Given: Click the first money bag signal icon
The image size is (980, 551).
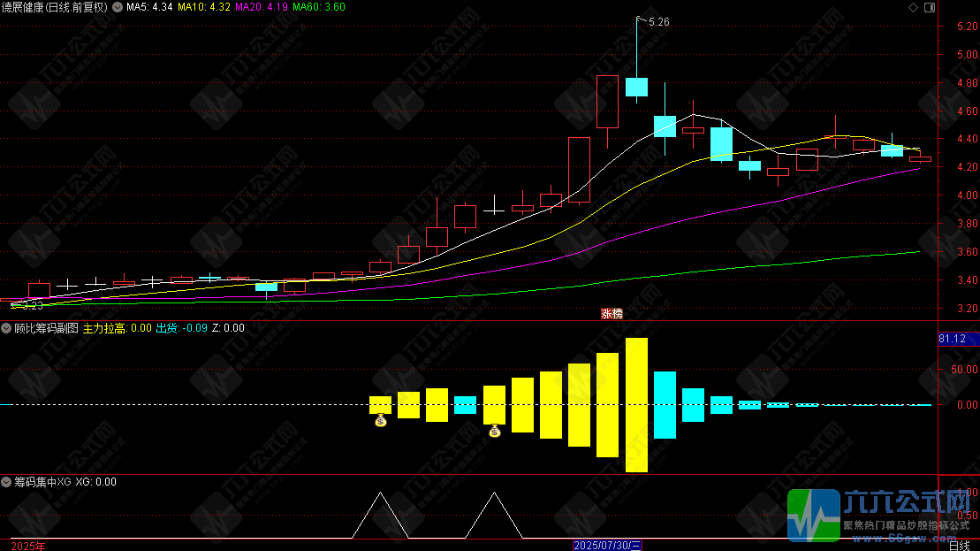Looking at the screenshot, I should (x=381, y=421).
